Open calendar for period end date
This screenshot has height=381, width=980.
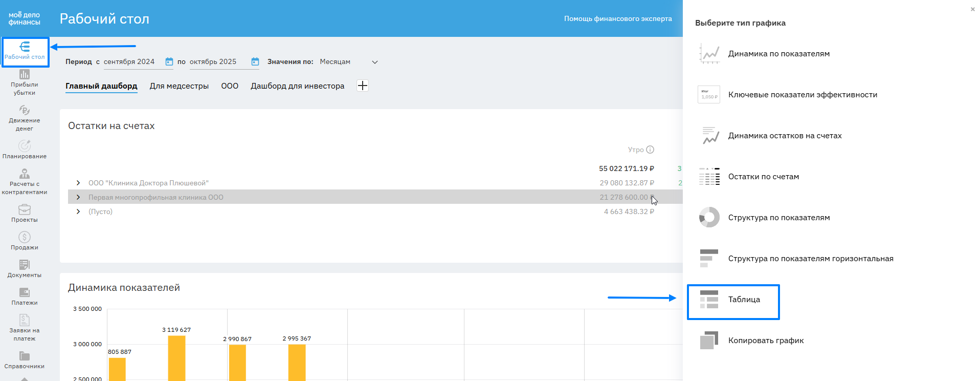click(255, 61)
